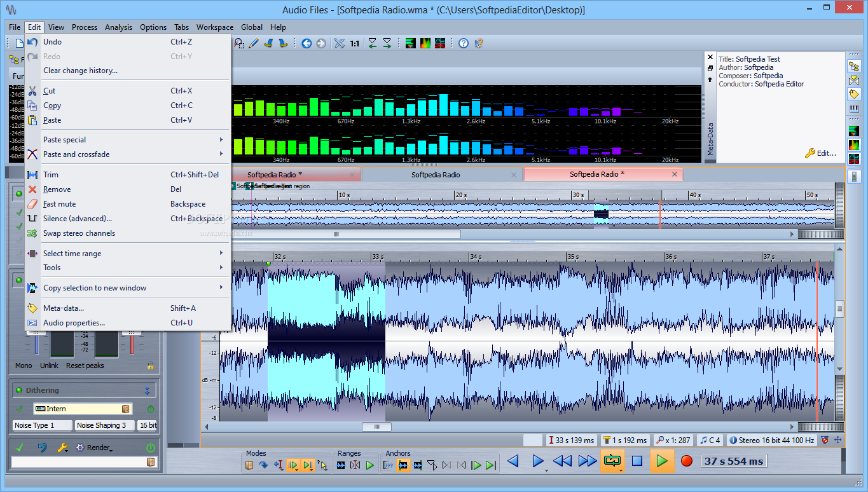Click the what's-this cursor help icon

click(479, 43)
